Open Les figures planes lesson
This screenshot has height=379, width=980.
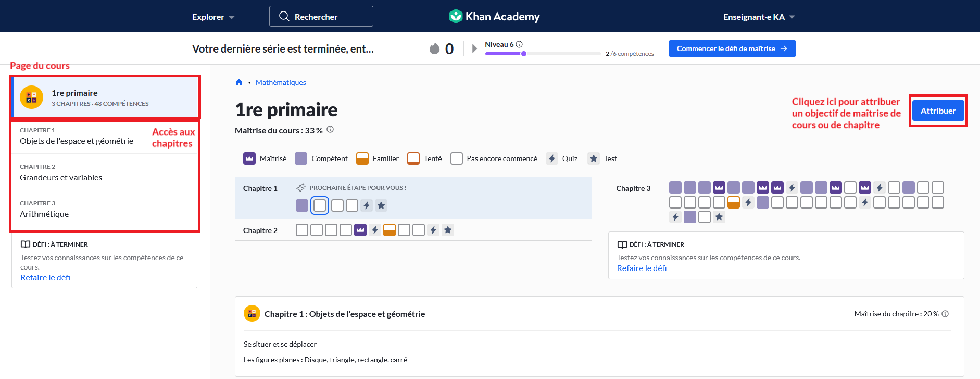click(x=325, y=360)
